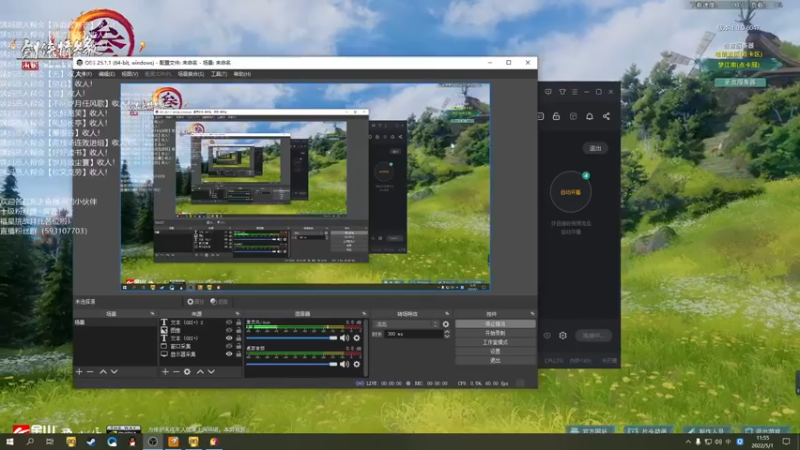The height and width of the screenshot is (450, 800).
Task: Open the Steam icon in the taskbar
Action: click(x=91, y=441)
